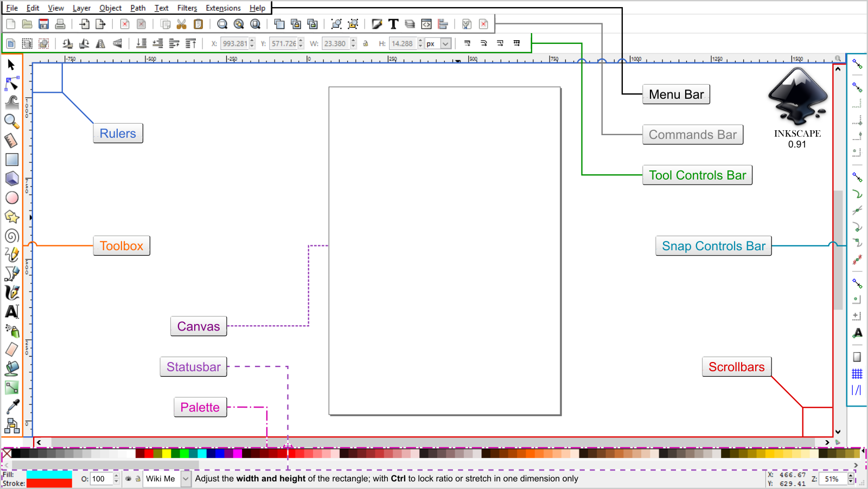868x489 pixels.
Task: Select the Rectangle tool
Action: pyautogui.click(x=11, y=160)
